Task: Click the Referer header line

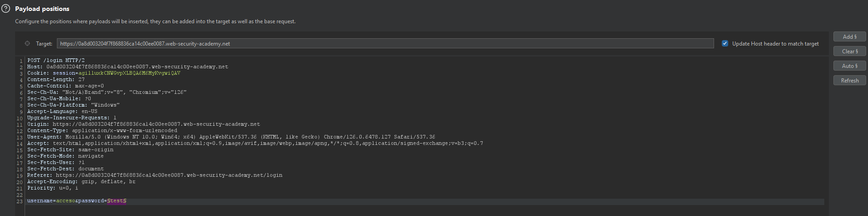Action: [x=155, y=175]
